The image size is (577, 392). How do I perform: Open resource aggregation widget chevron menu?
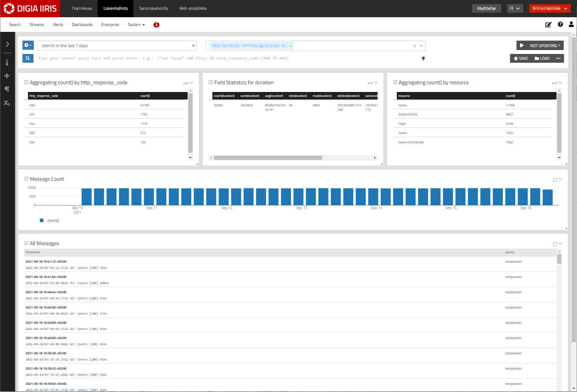[560, 83]
